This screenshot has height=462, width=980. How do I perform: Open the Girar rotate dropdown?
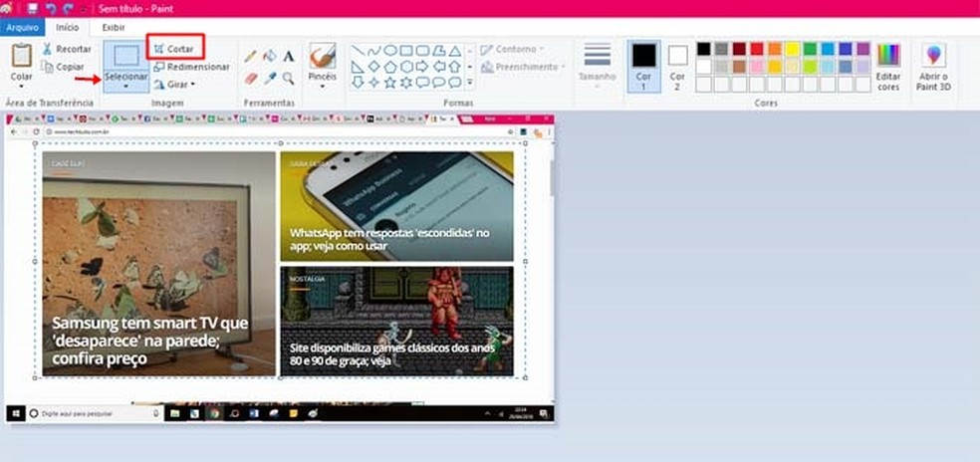[175, 84]
